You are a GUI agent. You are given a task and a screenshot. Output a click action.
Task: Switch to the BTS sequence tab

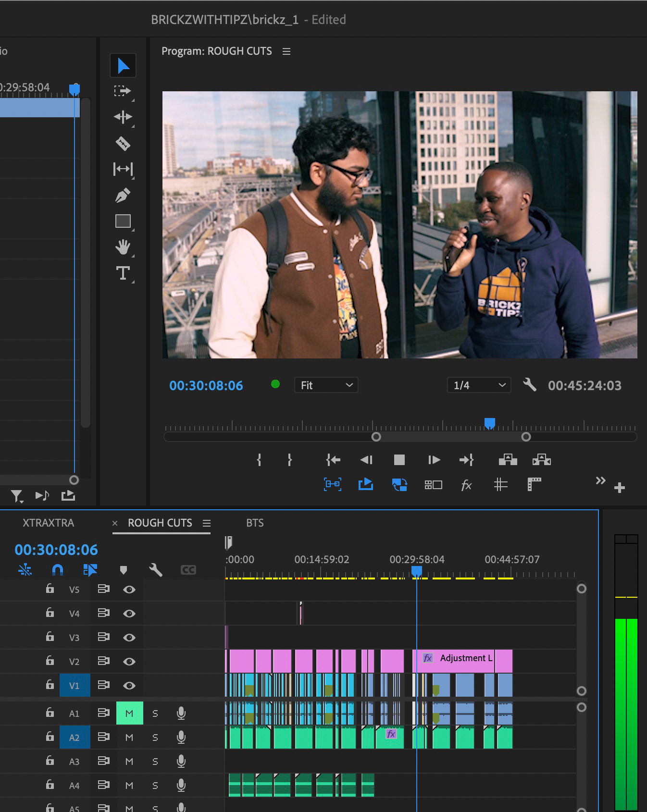(255, 523)
